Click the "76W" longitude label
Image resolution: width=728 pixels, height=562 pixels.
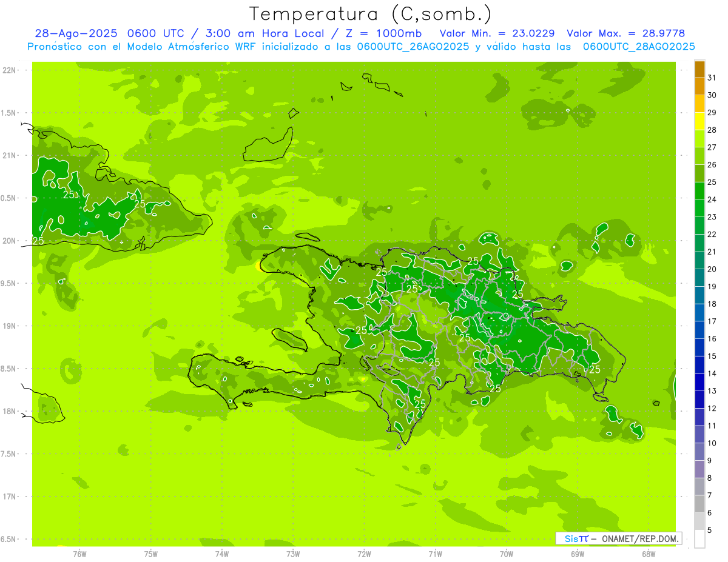[79, 554]
